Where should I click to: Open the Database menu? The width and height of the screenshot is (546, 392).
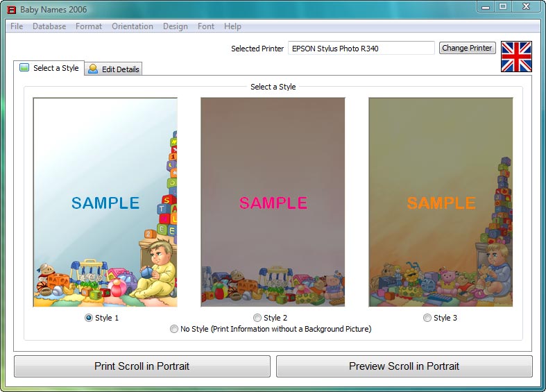coord(49,26)
